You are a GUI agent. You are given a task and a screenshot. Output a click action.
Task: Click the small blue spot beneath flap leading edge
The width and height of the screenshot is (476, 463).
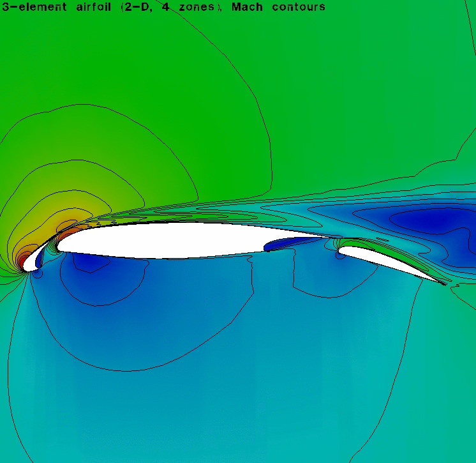coord(338,257)
